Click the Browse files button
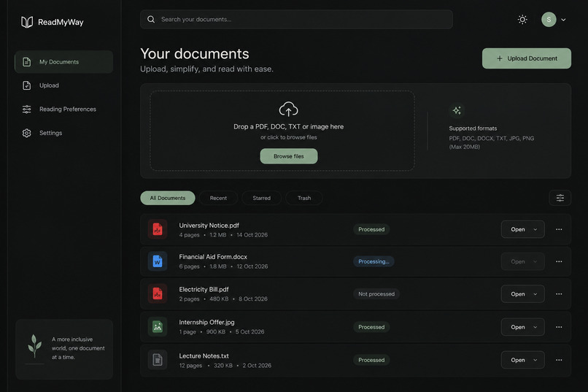The image size is (588, 392). pyautogui.click(x=289, y=156)
